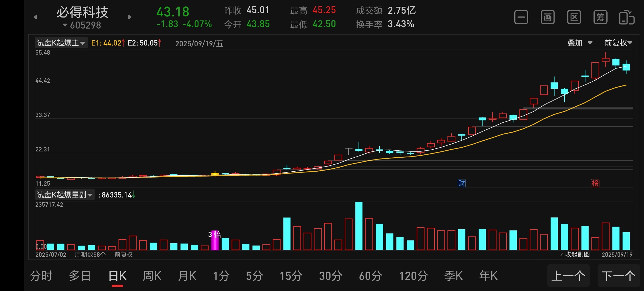Select the 60分 period tab
Viewport: 644px width, 291px height.
370,276
